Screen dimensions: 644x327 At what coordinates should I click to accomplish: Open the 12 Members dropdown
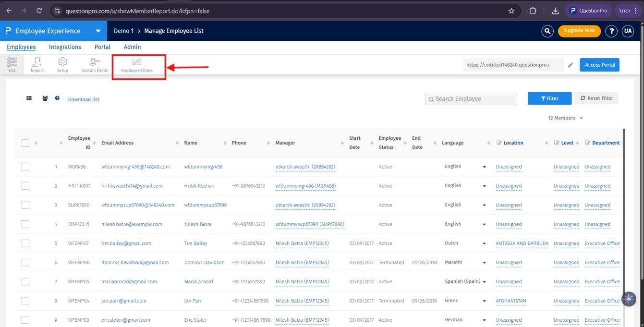coord(565,118)
